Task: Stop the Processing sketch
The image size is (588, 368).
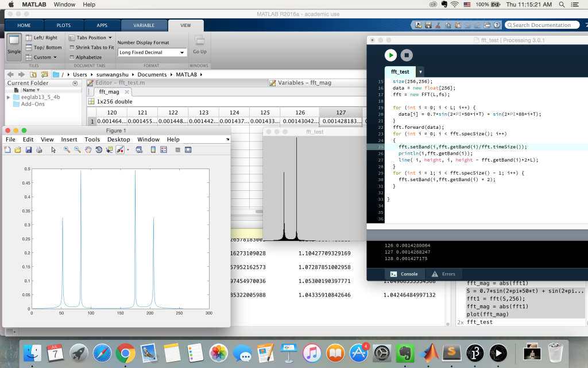Action: tap(407, 55)
